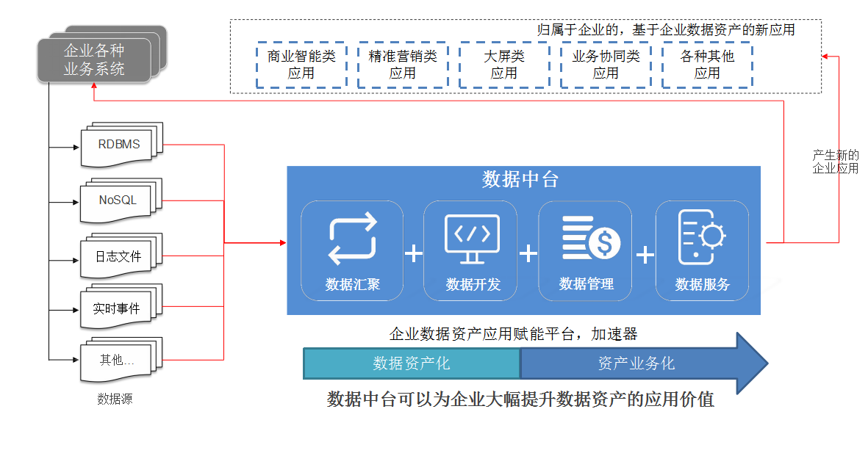Click the 数据汇聚 loop arrows icon
This screenshot has height=456, width=868.
[353, 239]
